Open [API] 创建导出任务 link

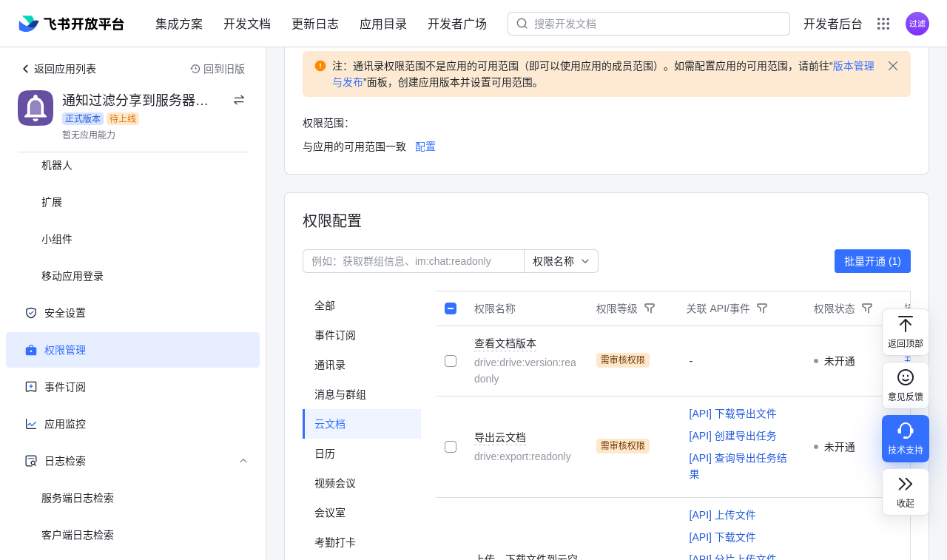click(x=732, y=436)
